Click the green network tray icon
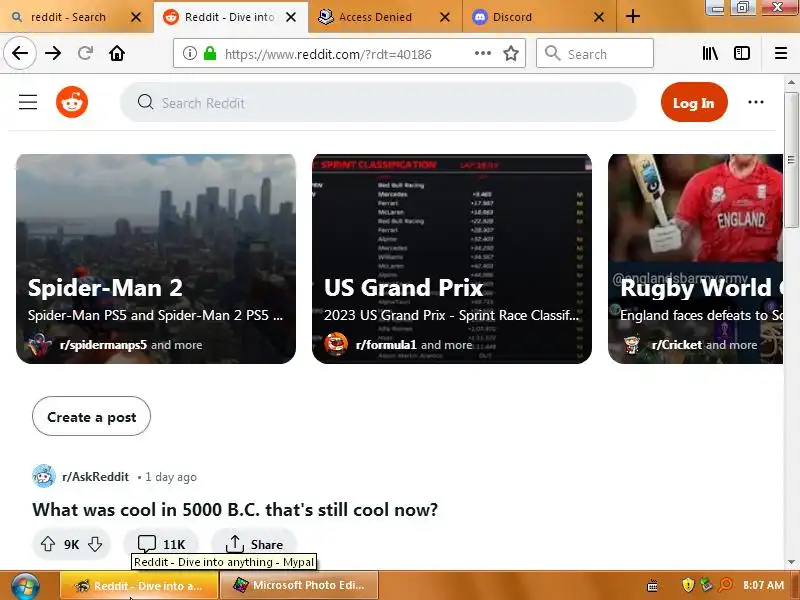 pos(707,585)
